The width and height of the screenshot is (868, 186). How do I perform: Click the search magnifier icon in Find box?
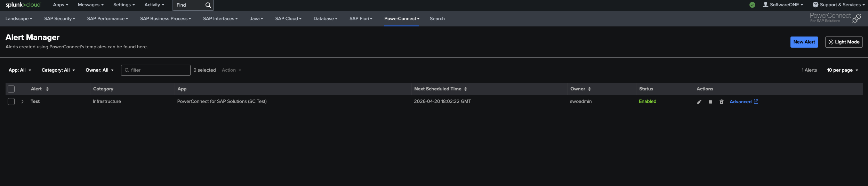coord(208,5)
